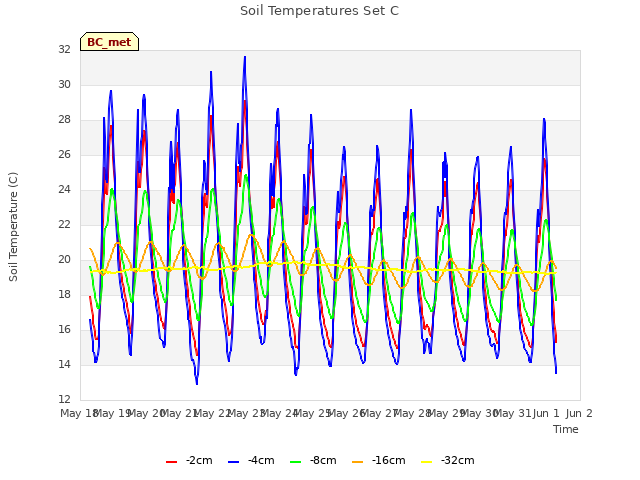Toggle the -8cm legend entry
Screen dimensions: 640x480
click(x=313, y=460)
